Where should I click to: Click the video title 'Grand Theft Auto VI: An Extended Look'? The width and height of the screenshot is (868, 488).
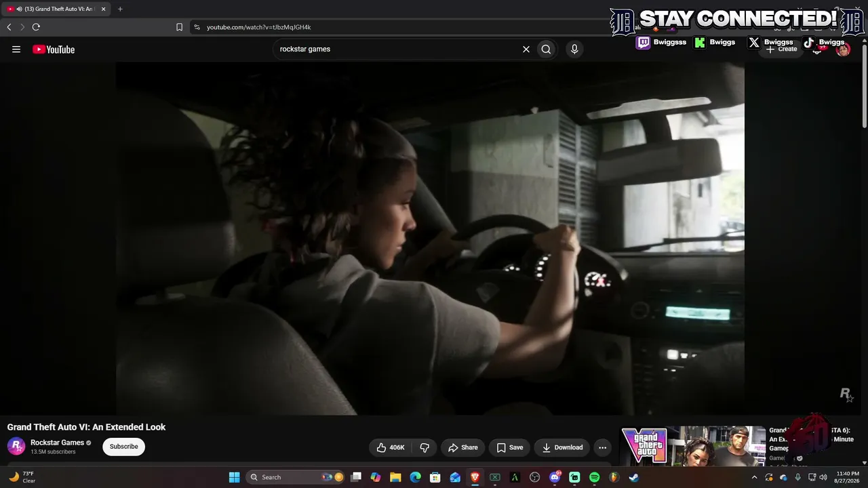pyautogui.click(x=86, y=427)
